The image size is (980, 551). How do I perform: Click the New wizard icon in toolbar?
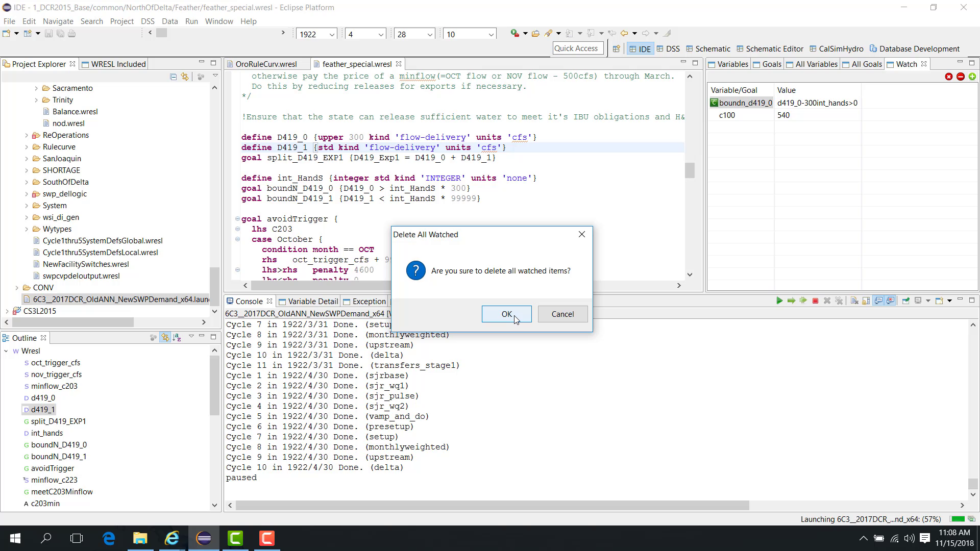(7, 33)
